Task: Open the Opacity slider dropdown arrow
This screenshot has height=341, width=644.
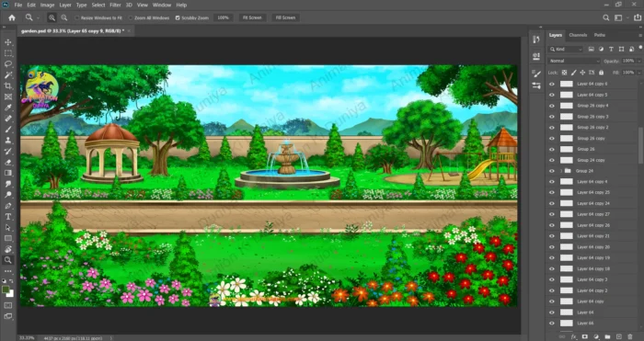Action: pos(639,61)
